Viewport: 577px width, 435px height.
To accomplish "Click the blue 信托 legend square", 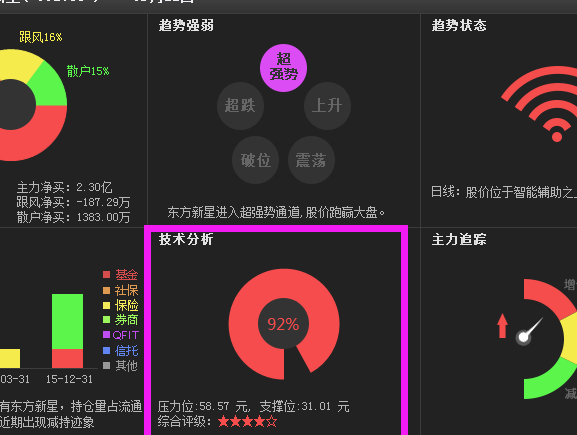I will click(x=107, y=350).
